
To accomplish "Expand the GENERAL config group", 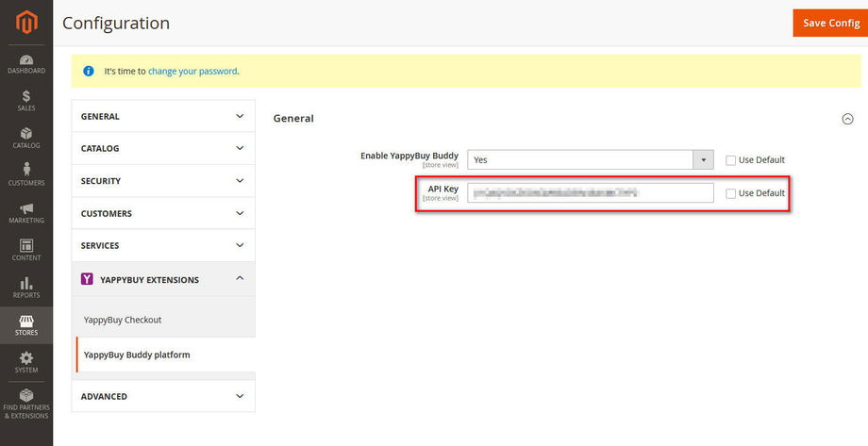I will point(163,116).
